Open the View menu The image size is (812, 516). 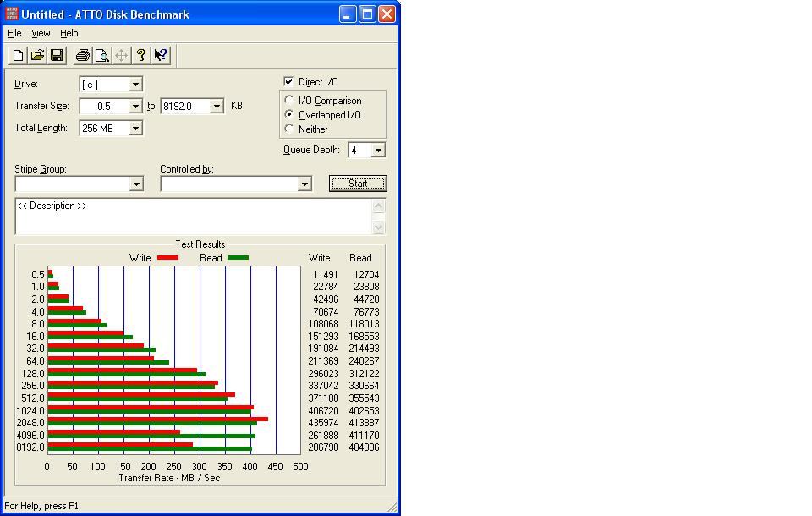point(41,33)
